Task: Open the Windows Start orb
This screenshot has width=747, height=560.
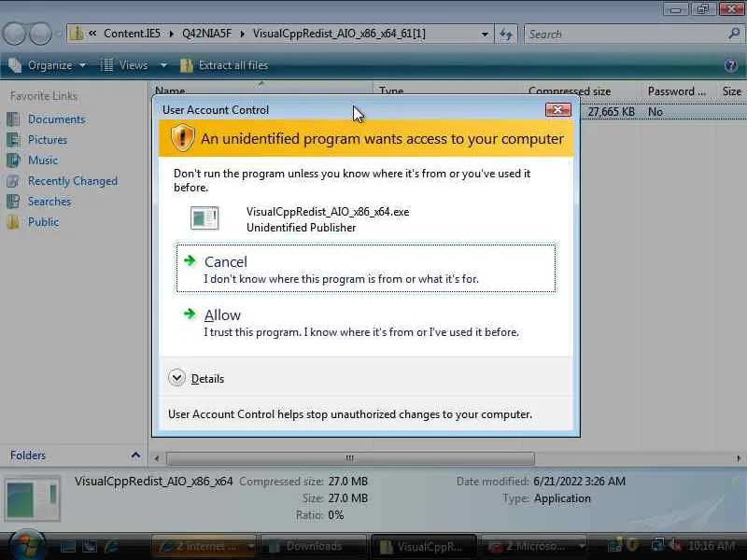Action: point(26,545)
